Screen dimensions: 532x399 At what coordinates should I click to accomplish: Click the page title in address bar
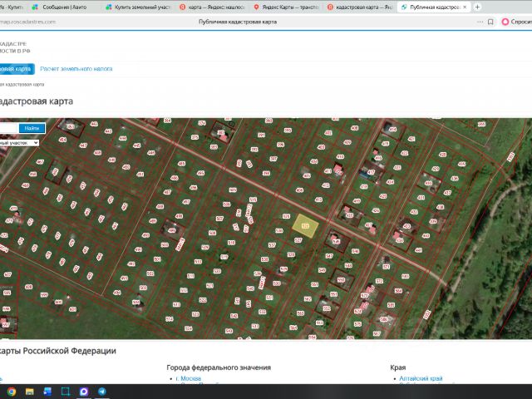238,22
